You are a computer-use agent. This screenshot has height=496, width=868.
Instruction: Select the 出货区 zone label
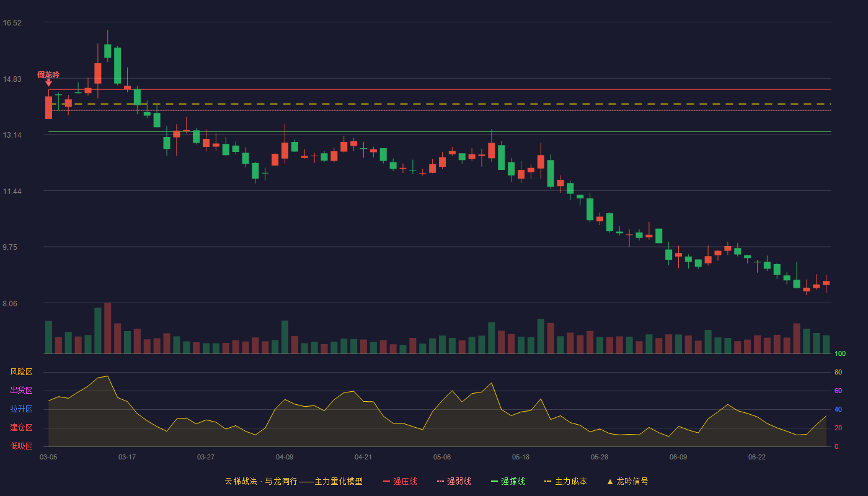pos(21,391)
